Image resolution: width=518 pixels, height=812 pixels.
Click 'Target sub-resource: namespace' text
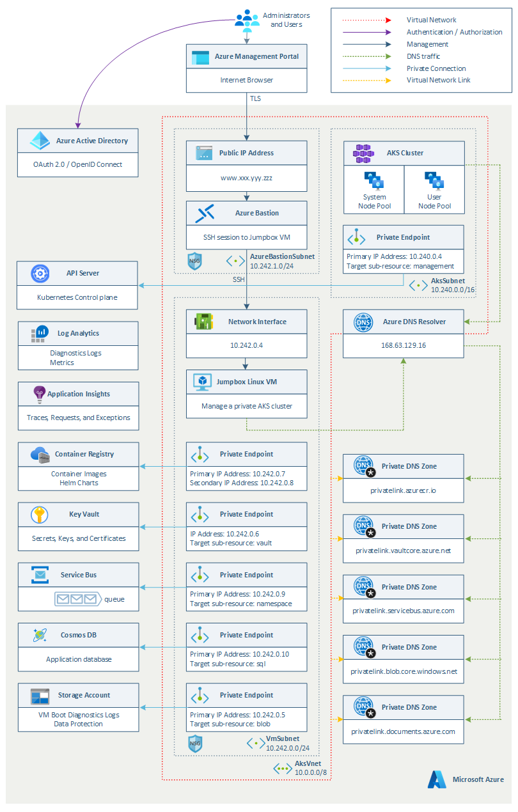(241, 604)
